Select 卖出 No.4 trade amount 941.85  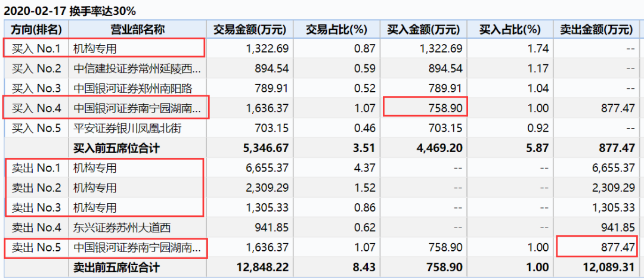(x=272, y=228)
